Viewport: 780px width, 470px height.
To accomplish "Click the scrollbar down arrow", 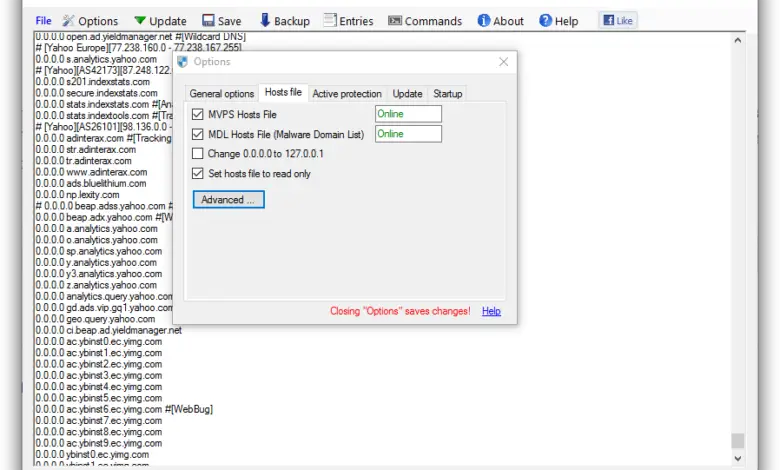I will point(738,458).
